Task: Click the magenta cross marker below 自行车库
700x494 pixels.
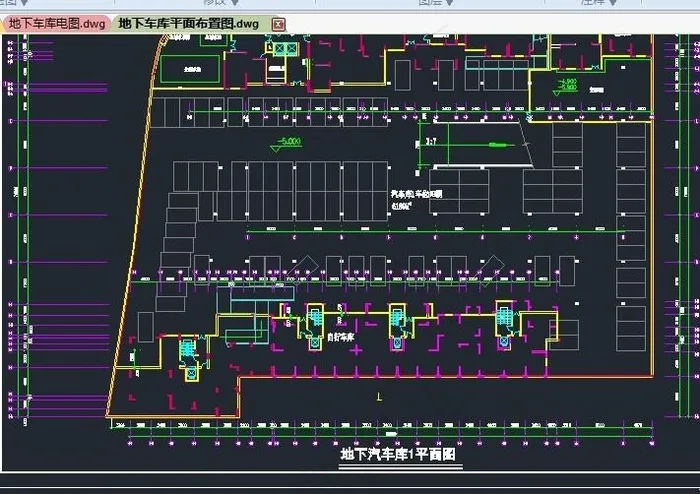Action: pos(356,350)
